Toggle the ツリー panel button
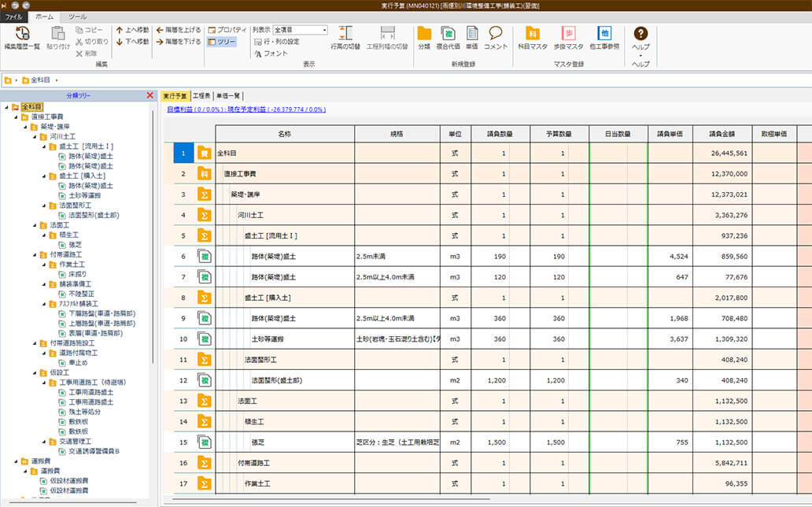Screen dimensions: 812x507 (x=221, y=42)
